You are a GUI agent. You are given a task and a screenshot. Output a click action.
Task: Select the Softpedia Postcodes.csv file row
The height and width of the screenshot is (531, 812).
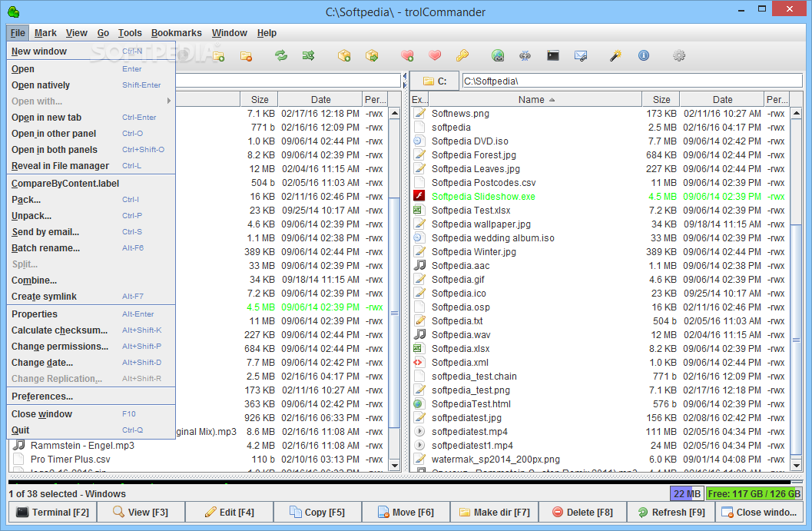601,182
